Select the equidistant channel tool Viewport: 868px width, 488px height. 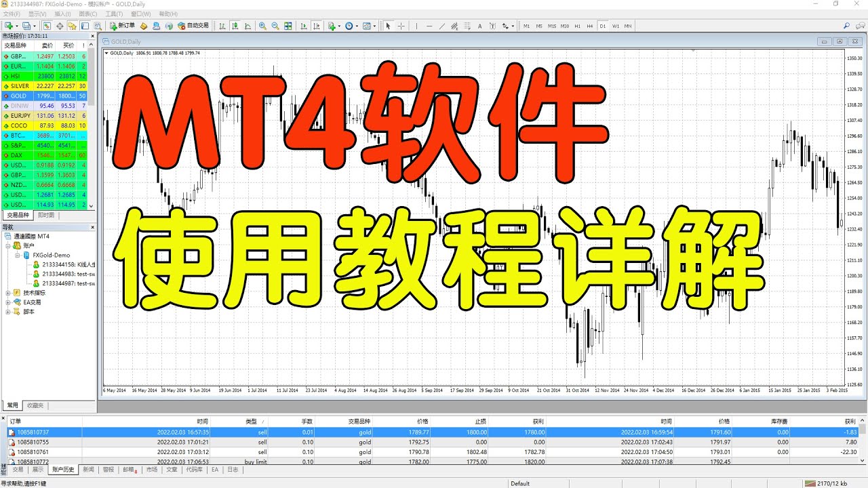[454, 26]
